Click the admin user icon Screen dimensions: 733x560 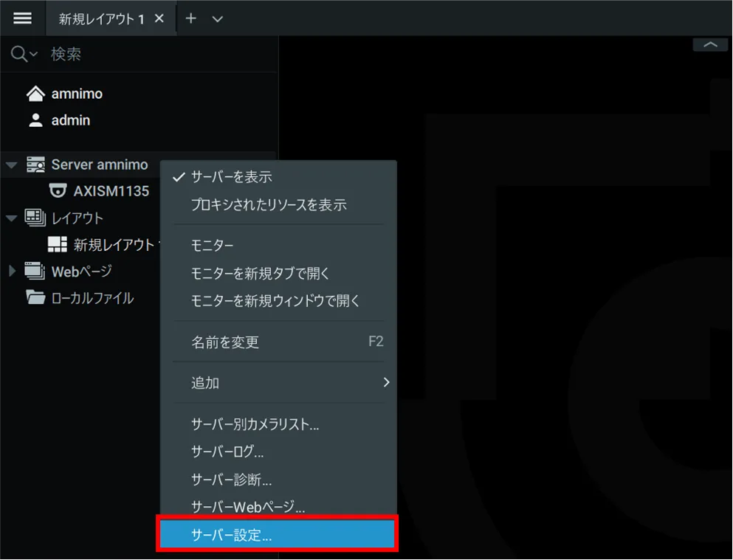[35, 120]
